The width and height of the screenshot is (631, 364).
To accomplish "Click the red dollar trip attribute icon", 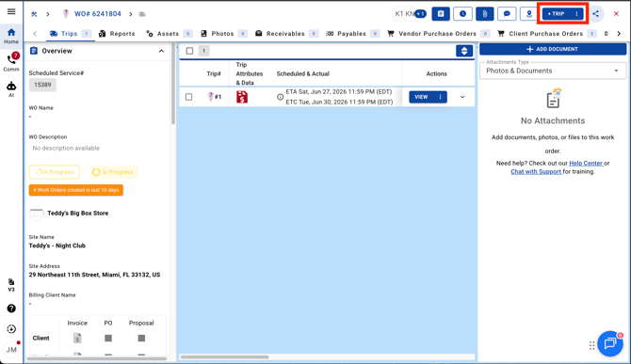I will [x=242, y=97].
